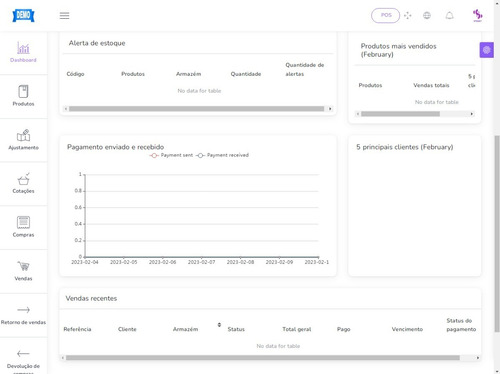The image size is (500, 374).
Task: Open the user profile avatar menu
Action: [478, 15]
